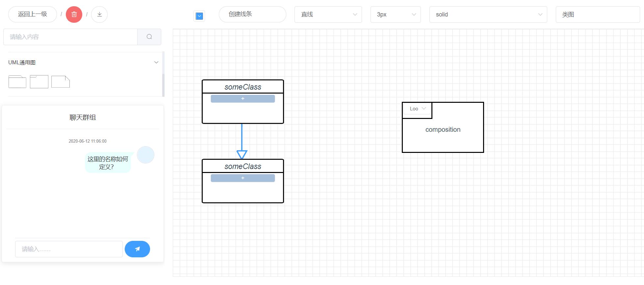The width and height of the screenshot is (644, 285).
Task: Collapse the UML通用图 section
Action: click(x=156, y=63)
